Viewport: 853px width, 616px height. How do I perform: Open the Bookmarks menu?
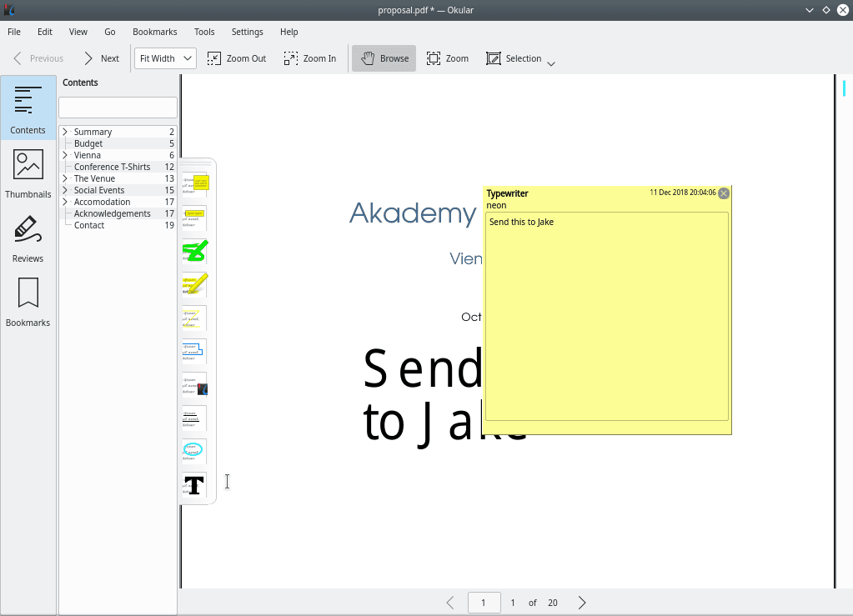[154, 32]
